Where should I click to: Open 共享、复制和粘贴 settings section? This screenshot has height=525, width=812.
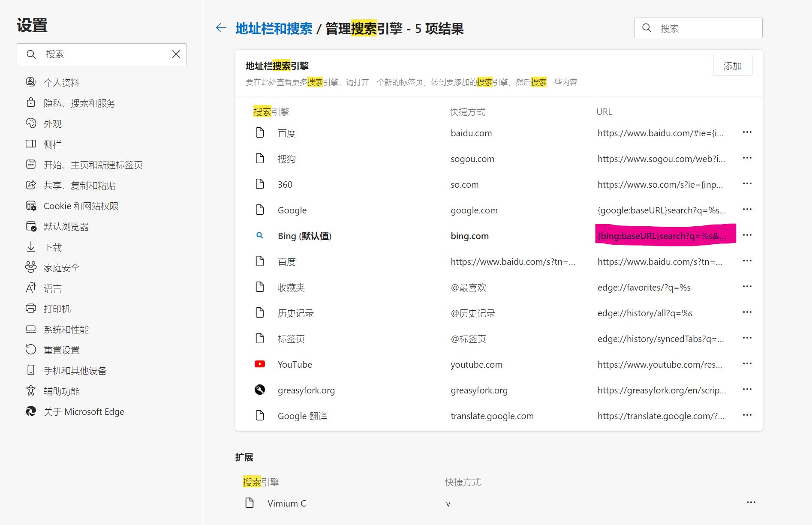click(80, 186)
